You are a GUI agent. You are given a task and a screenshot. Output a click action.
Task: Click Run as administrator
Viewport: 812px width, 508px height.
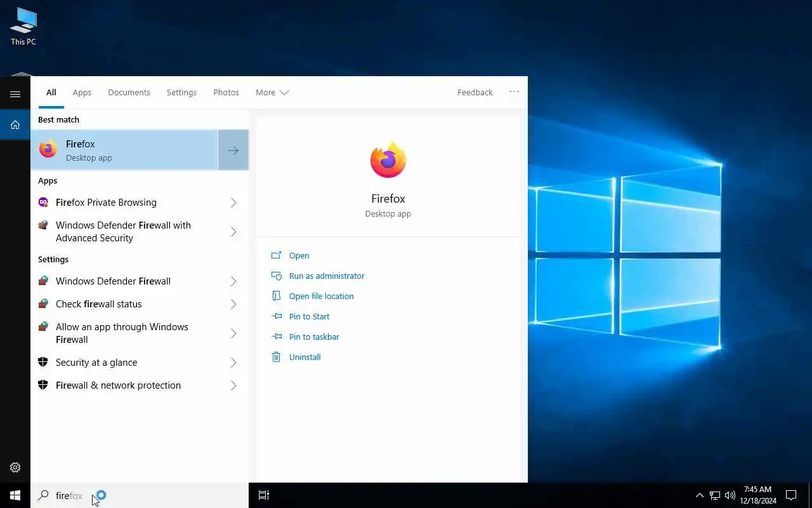327,276
